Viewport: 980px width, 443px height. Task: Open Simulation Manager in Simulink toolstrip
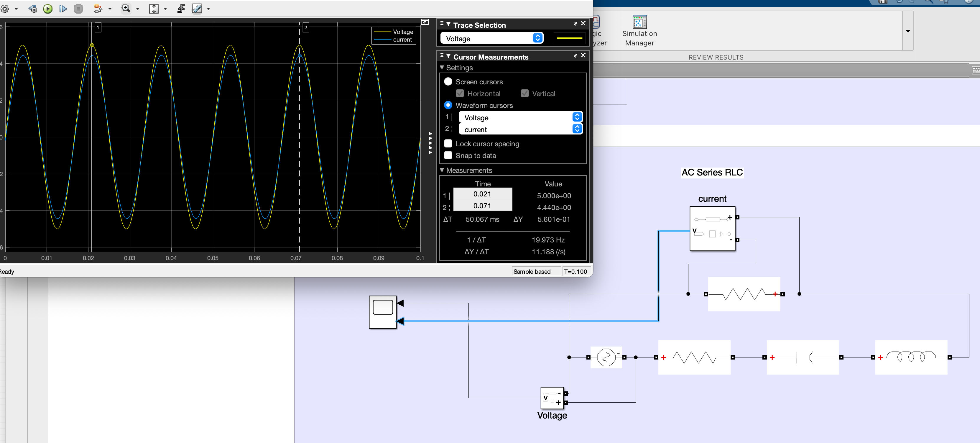(x=639, y=31)
